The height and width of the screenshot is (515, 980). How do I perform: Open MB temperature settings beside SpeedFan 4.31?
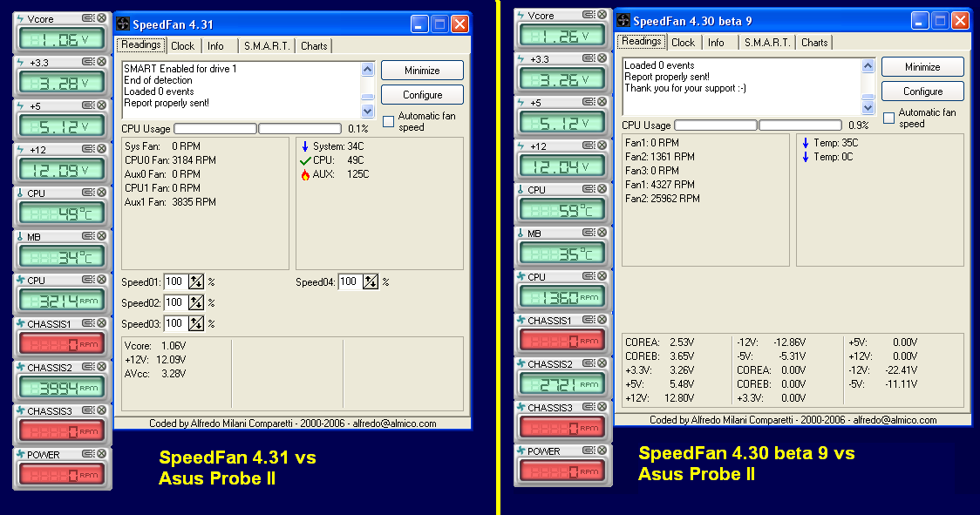coord(88,235)
